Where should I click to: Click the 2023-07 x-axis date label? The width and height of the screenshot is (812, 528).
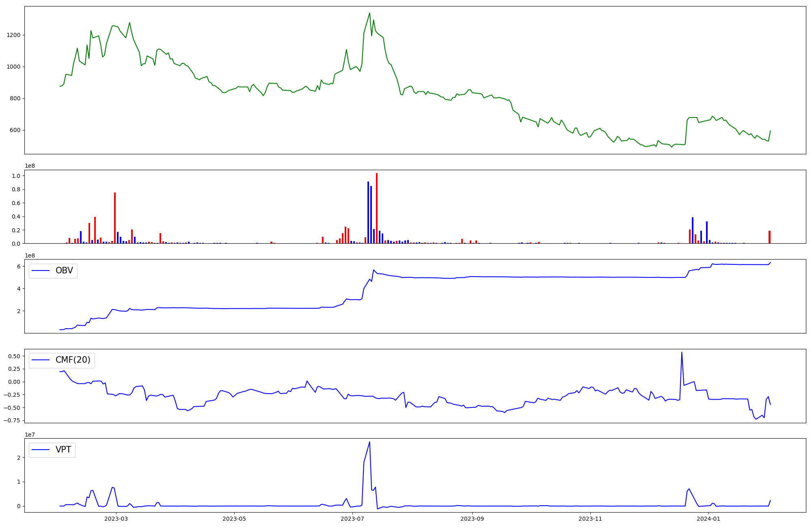coord(352,519)
